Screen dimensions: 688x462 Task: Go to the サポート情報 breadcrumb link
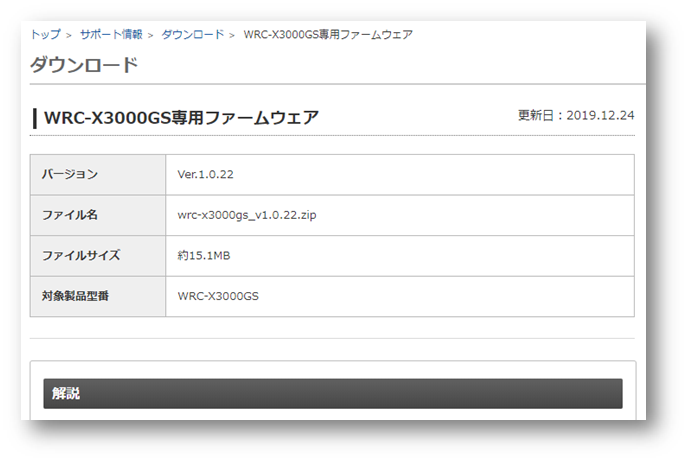click(x=111, y=34)
